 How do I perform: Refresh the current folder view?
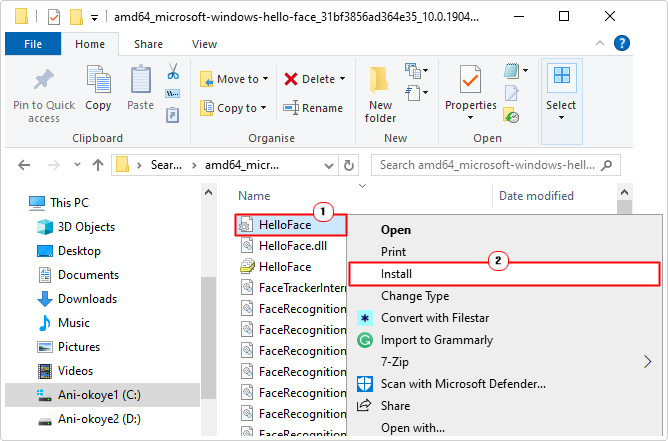tap(348, 165)
